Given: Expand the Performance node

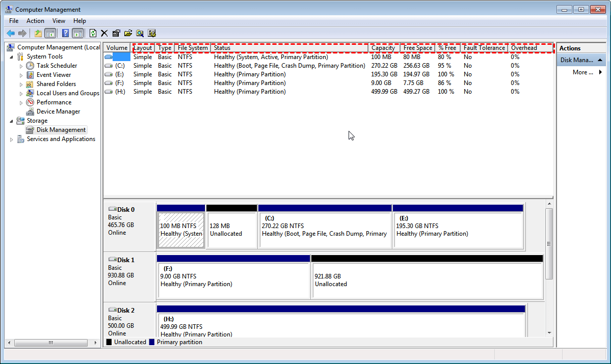Looking at the screenshot, I should click(x=21, y=103).
